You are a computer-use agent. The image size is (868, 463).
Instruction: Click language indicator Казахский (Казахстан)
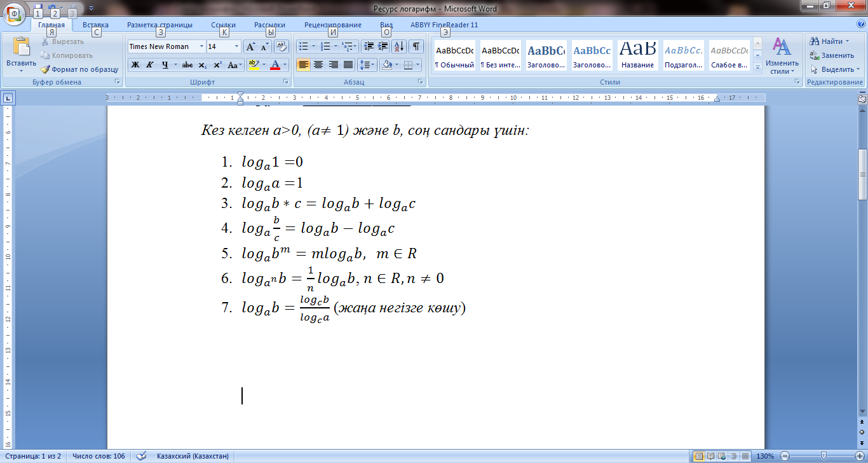click(x=193, y=456)
